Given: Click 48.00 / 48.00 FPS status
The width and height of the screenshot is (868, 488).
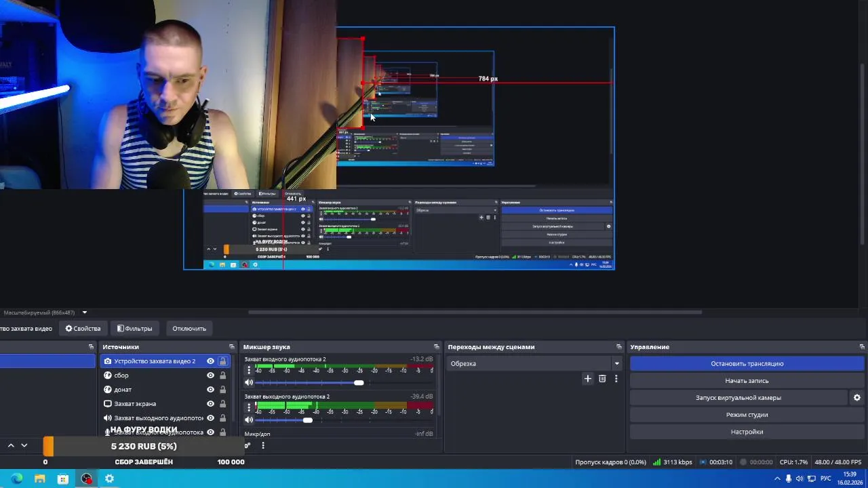Looking at the screenshot, I should [837, 462].
